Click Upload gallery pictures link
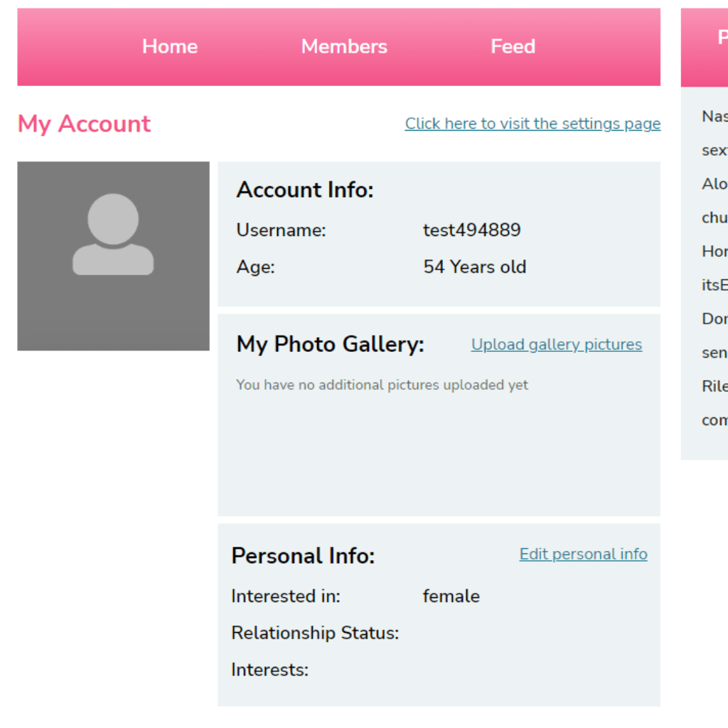 click(x=556, y=345)
